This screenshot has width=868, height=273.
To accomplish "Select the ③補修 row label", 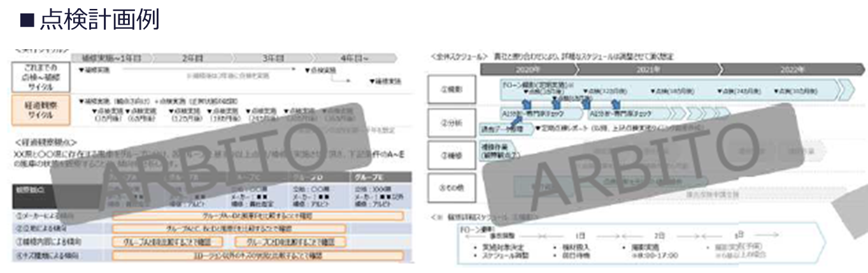I will click(450, 154).
